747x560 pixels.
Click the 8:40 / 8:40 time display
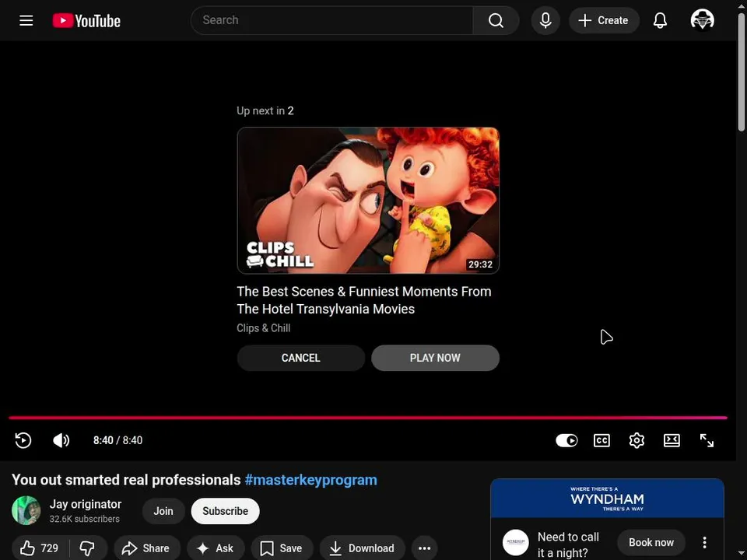coord(117,440)
